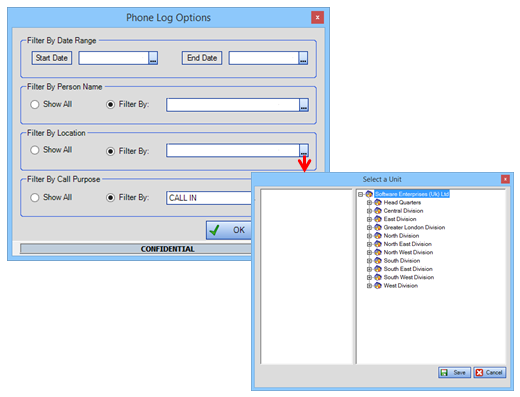Open the Start Date picker ellipsis button

[153, 58]
